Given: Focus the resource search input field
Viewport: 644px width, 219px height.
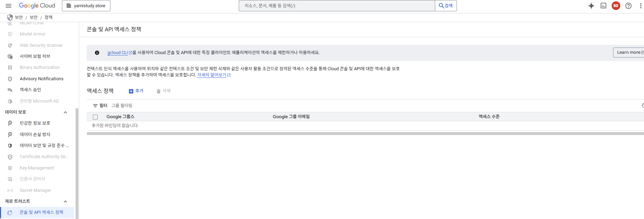Looking at the screenshot, I should click(x=337, y=6).
